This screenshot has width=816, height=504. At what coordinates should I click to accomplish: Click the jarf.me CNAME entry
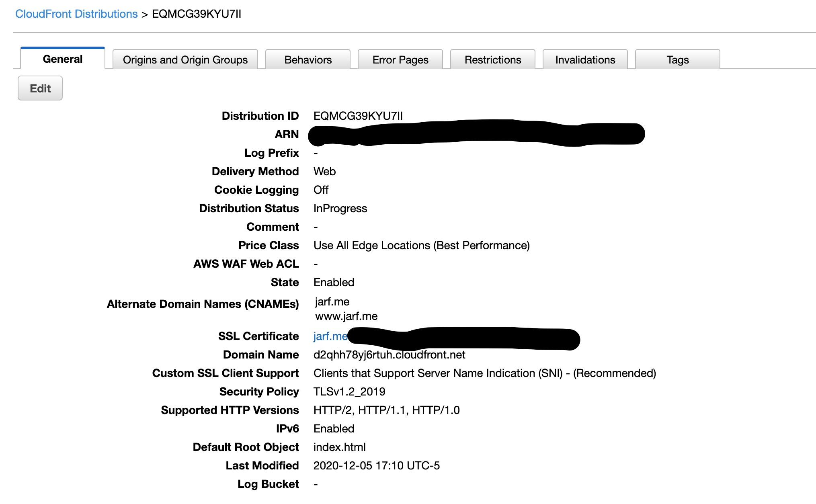(x=332, y=302)
